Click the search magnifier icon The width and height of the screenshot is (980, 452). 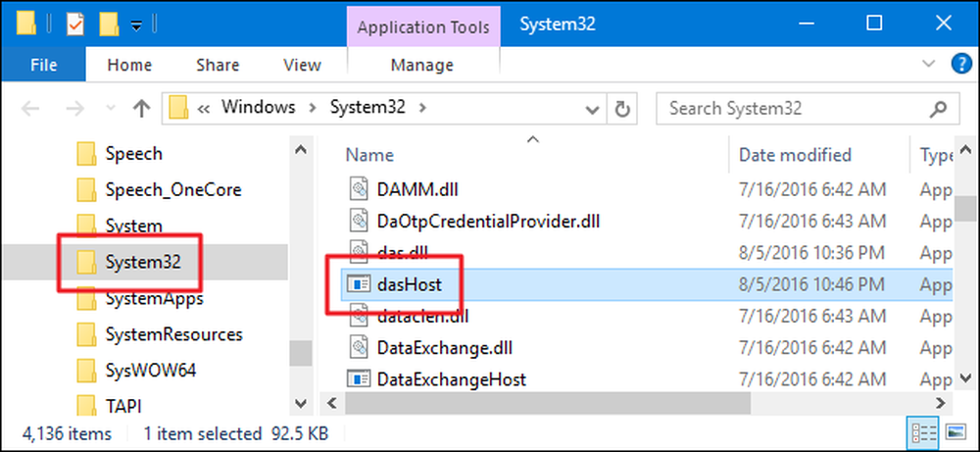939,109
